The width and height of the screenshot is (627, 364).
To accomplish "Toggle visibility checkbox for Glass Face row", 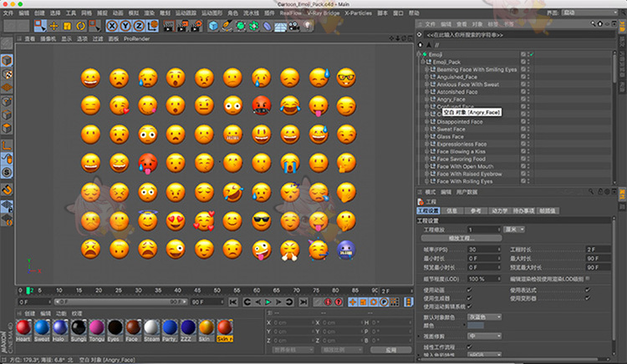I will pos(523,137).
